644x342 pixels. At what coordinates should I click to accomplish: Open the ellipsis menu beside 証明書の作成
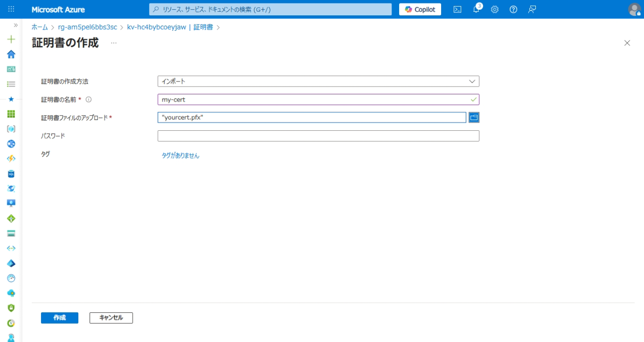point(114,43)
